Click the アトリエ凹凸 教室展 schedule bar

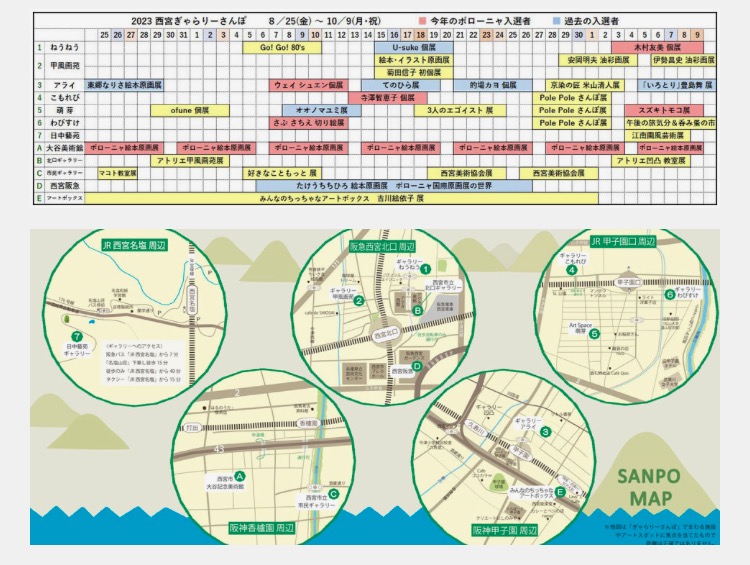point(651,161)
